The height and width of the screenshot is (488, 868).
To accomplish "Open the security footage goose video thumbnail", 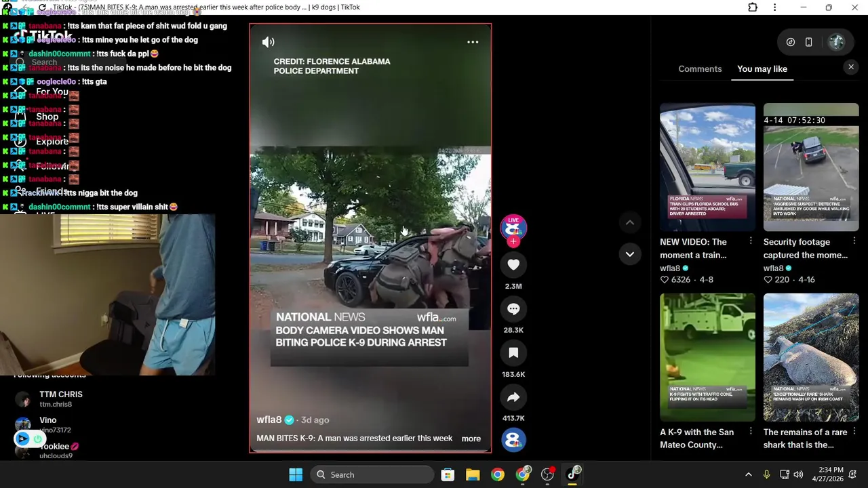I will click(811, 167).
